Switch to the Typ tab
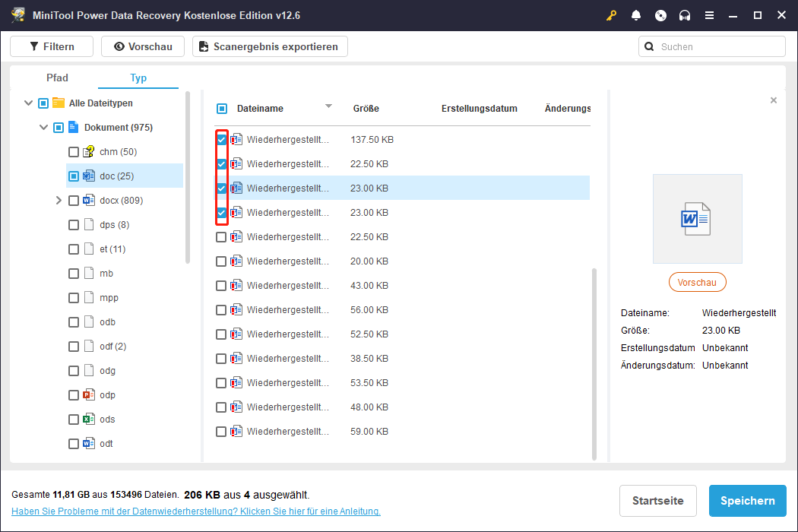This screenshot has width=798, height=532. [x=138, y=78]
